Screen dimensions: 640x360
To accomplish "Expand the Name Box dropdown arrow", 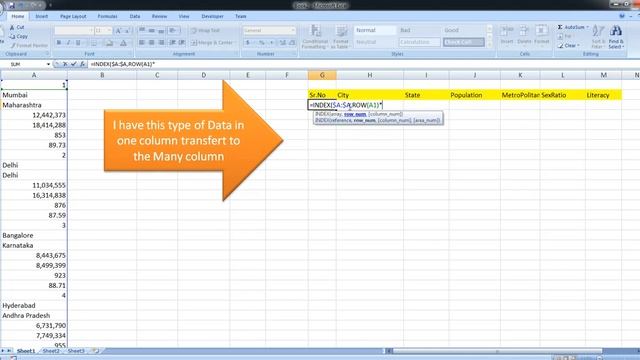I will pyautogui.click(x=48, y=64).
